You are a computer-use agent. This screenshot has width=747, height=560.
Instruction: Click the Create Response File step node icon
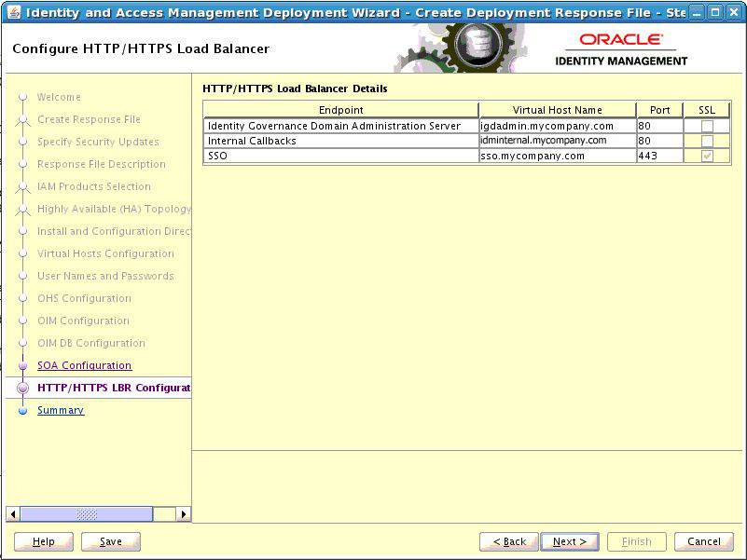pos(22,120)
